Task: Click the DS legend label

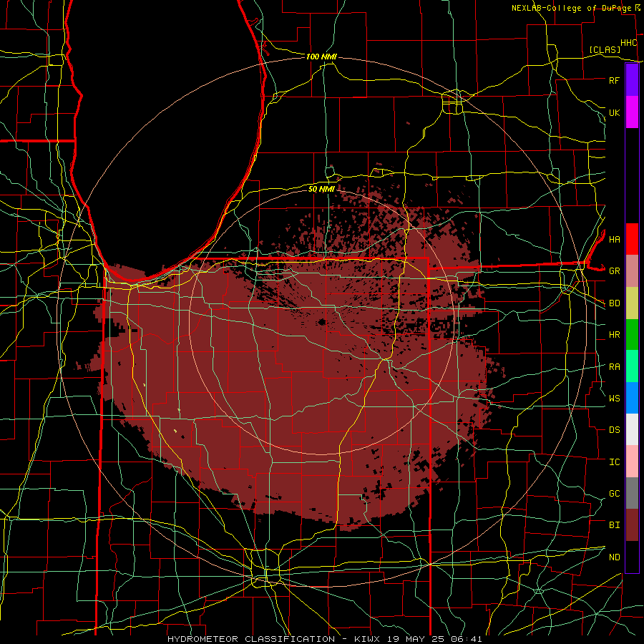Action: tap(614, 430)
